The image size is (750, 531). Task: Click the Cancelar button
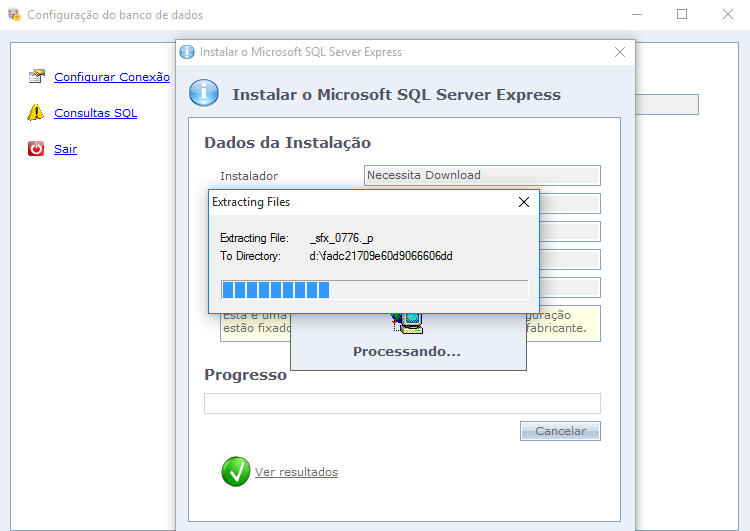560,431
